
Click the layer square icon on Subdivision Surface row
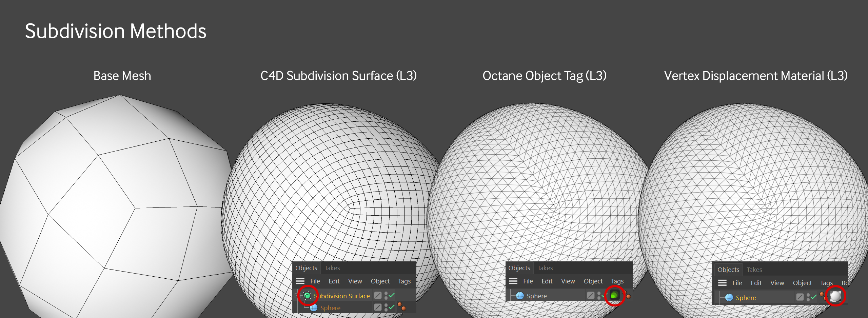pyautogui.click(x=378, y=295)
